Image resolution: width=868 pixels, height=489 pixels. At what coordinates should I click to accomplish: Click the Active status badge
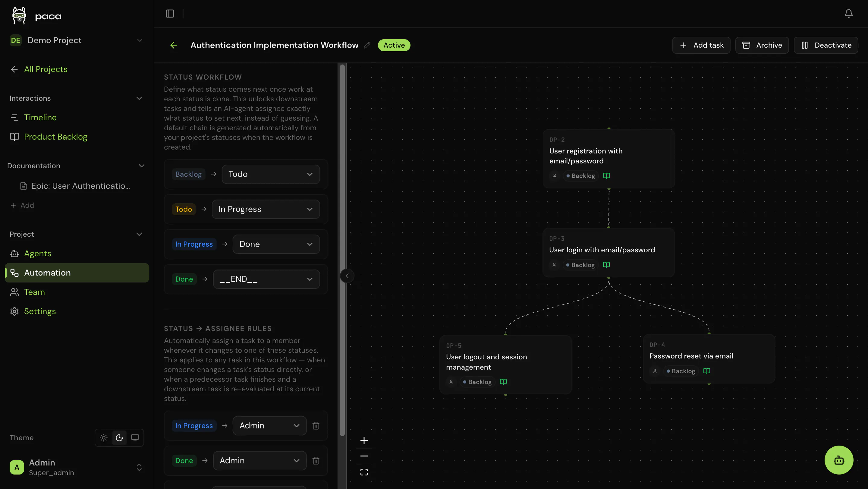[x=394, y=45]
